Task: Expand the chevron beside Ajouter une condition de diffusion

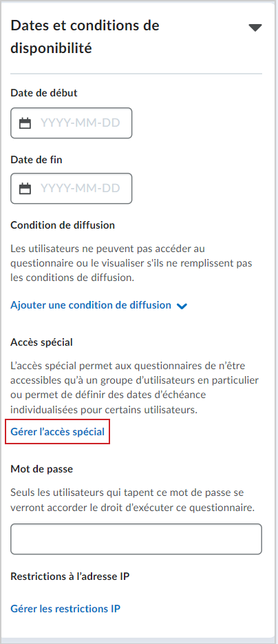Action: [182, 306]
